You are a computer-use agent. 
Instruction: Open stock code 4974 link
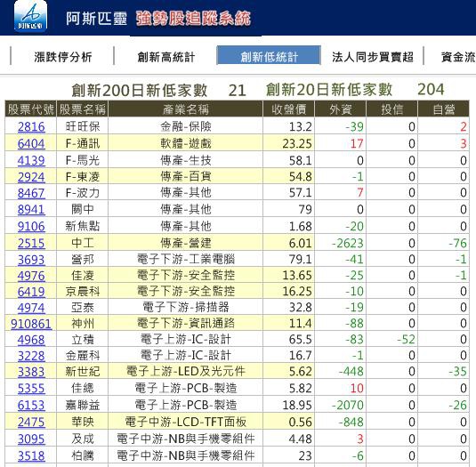point(31,308)
